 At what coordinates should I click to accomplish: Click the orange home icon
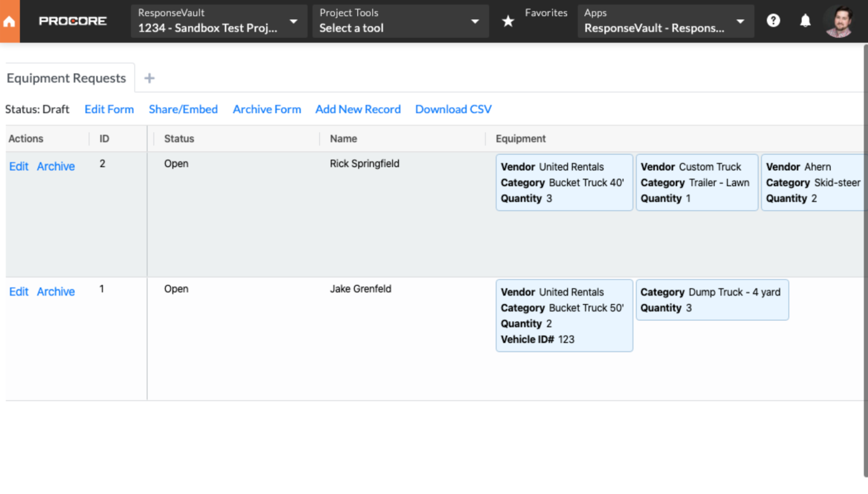pyautogui.click(x=9, y=21)
